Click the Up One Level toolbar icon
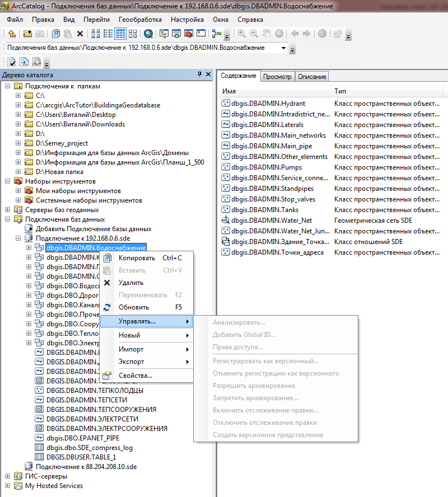The height and width of the screenshot is (497, 448). tap(12, 34)
